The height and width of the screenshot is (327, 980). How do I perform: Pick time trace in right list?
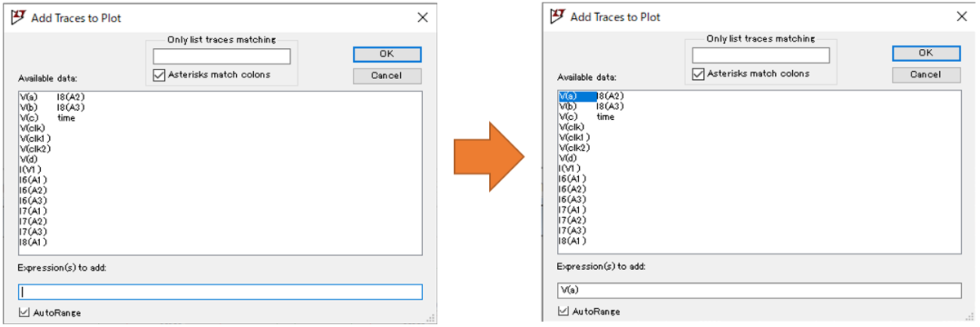point(605,117)
